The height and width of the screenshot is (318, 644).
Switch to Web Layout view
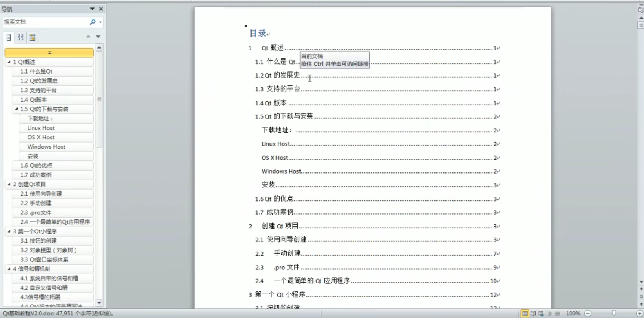[x=541, y=314]
